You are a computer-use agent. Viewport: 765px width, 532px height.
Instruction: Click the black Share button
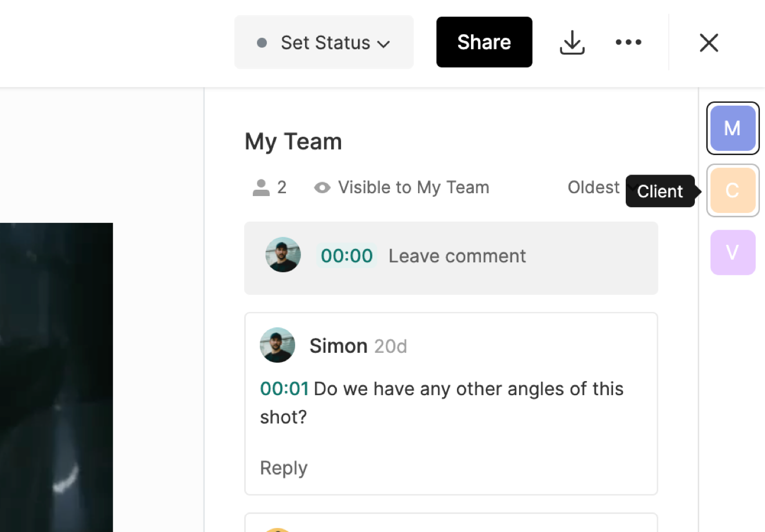click(x=484, y=42)
